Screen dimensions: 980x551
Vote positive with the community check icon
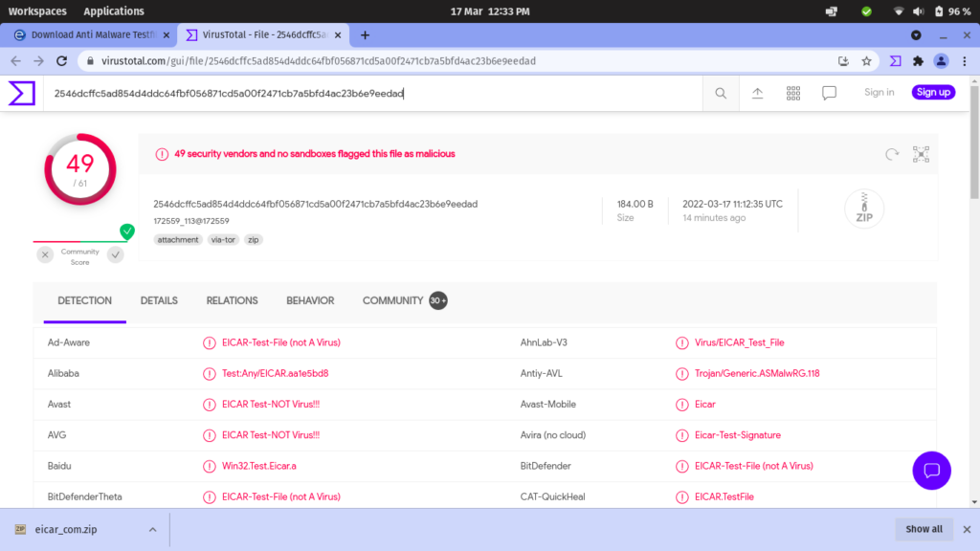(116, 254)
